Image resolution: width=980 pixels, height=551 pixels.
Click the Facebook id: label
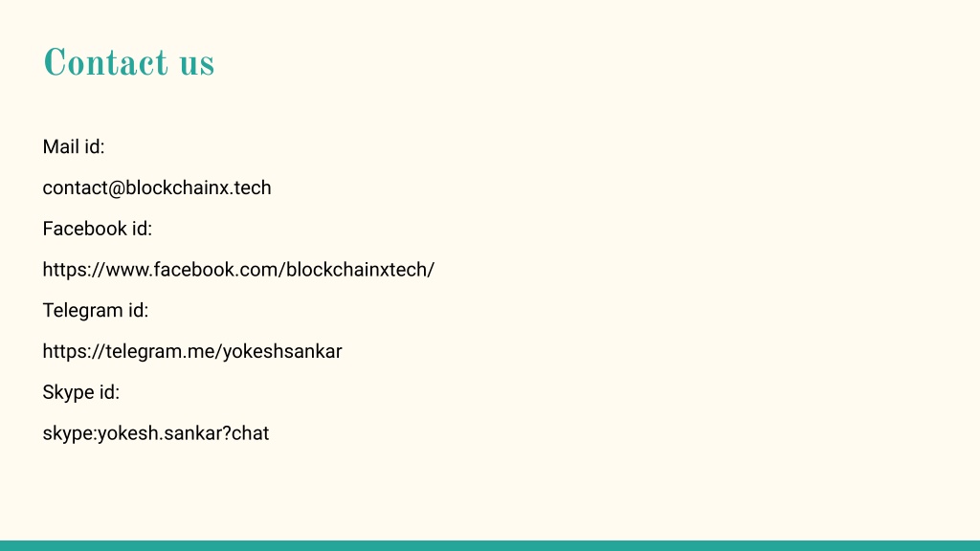click(x=97, y=229)
